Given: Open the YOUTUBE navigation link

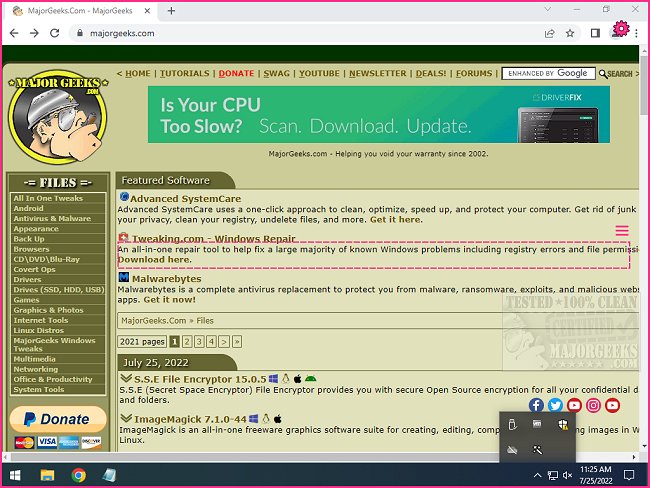Looking at the screenshot, I should point(319,73).
